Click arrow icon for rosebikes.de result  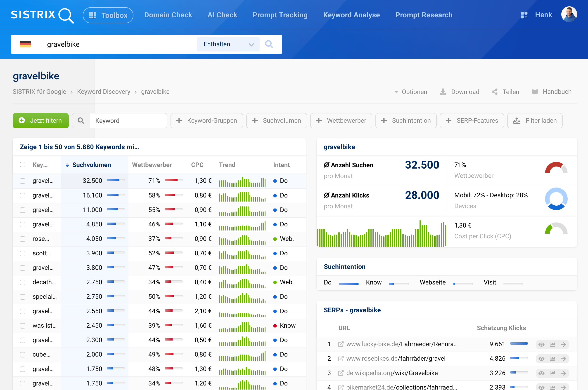(563, 359)
